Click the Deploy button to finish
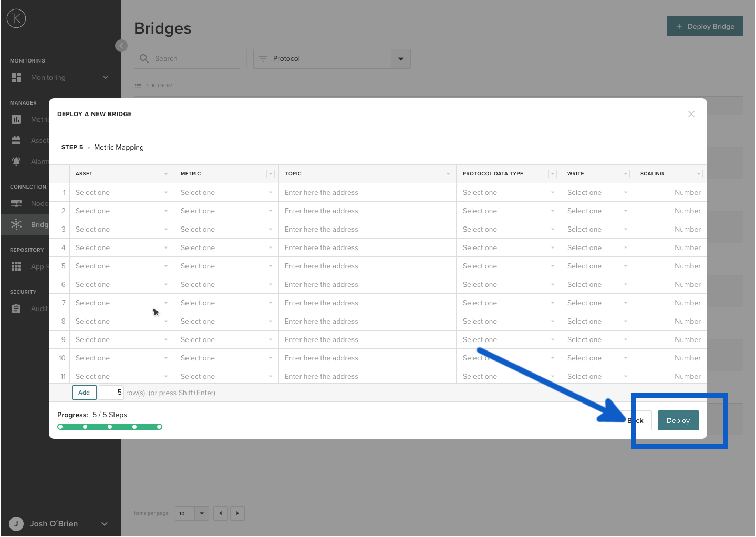The height and width of the screenshot is (537, 756). coord(678,420)
